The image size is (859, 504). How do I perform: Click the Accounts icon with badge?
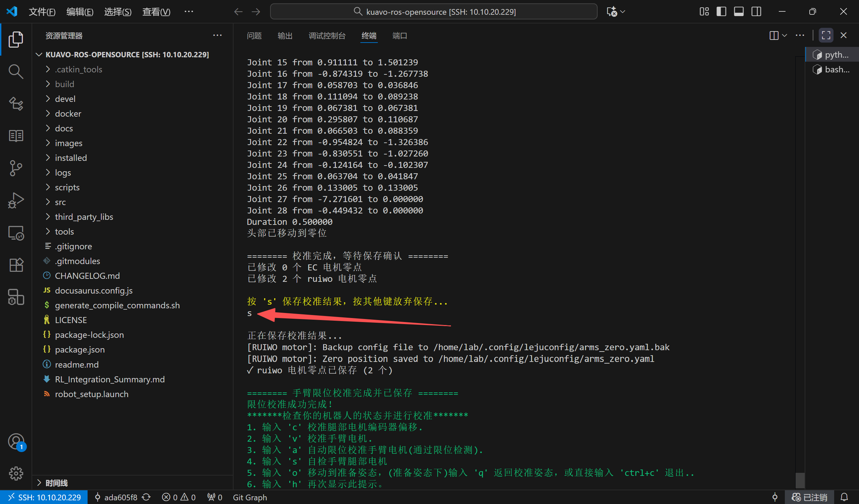16,442
